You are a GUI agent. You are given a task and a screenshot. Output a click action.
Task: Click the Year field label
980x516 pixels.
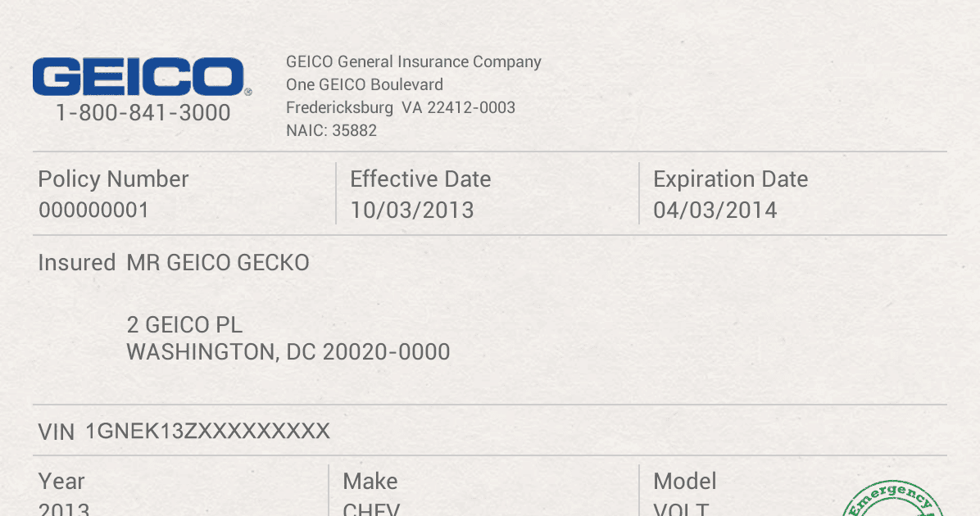[x=61, y=482]
